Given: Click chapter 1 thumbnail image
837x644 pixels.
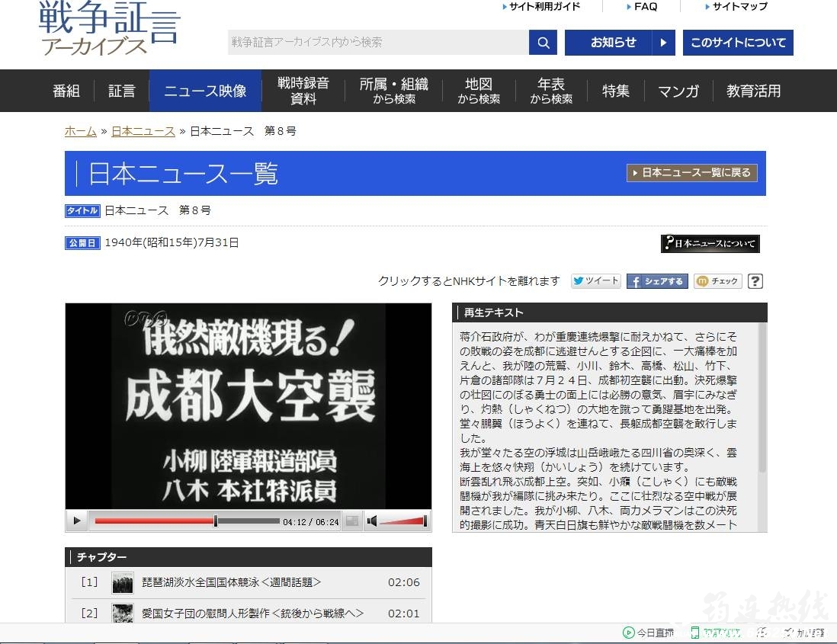Looking at the screenshot, I should [x=122, y=582].
